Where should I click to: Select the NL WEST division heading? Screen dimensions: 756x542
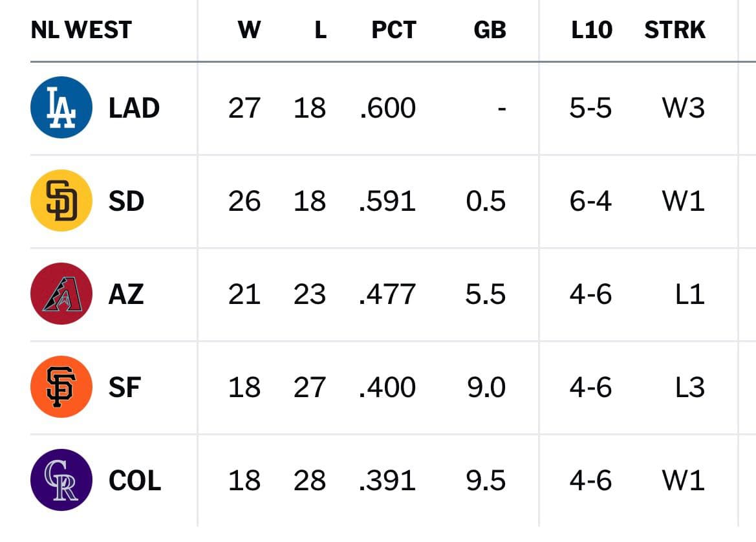point(81,30)
